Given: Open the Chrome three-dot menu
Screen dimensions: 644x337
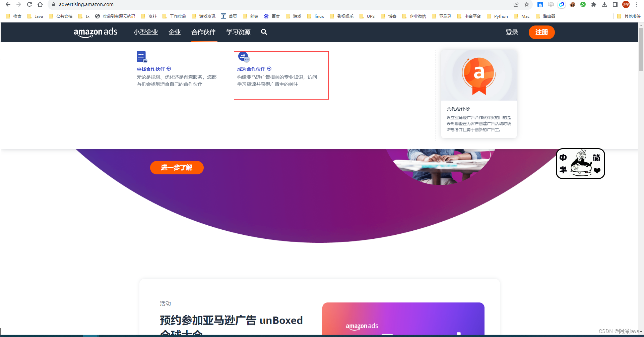Looking at the screenshot, I should (637, 4).
